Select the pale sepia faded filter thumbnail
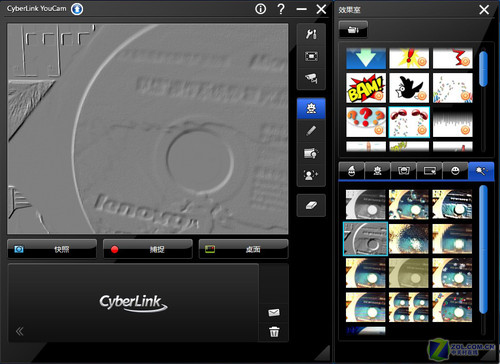Viewport: 500px width, 364px height. pos(409,273)
